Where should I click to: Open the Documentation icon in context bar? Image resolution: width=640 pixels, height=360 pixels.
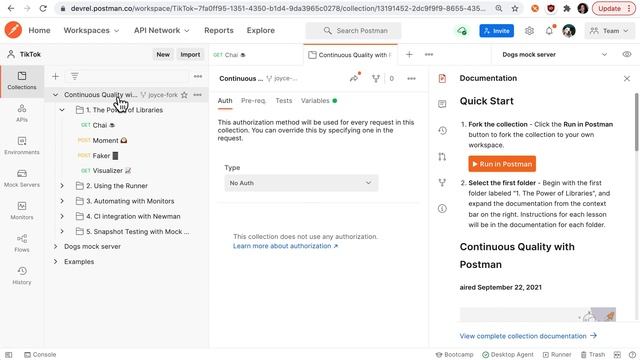(442, 78)
